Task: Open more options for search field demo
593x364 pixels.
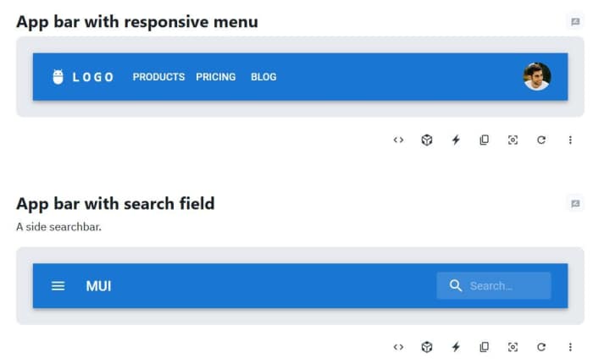Action: click(x=570, y=347)
